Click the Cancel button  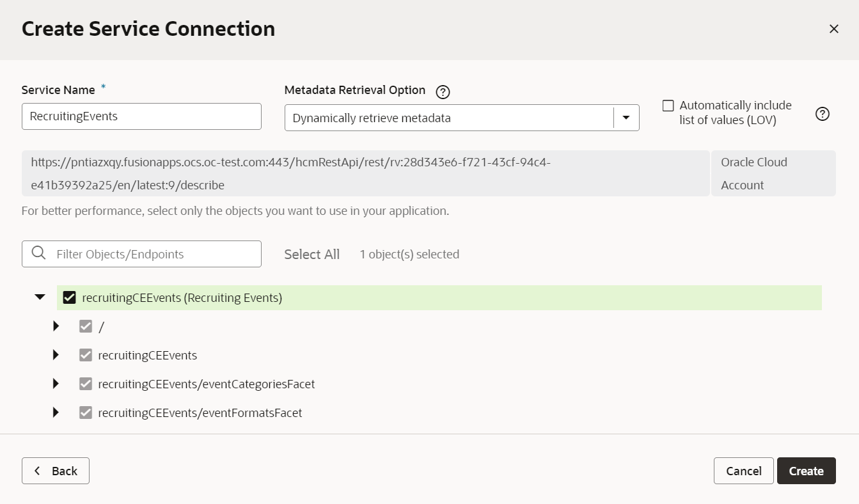[743, 470]
